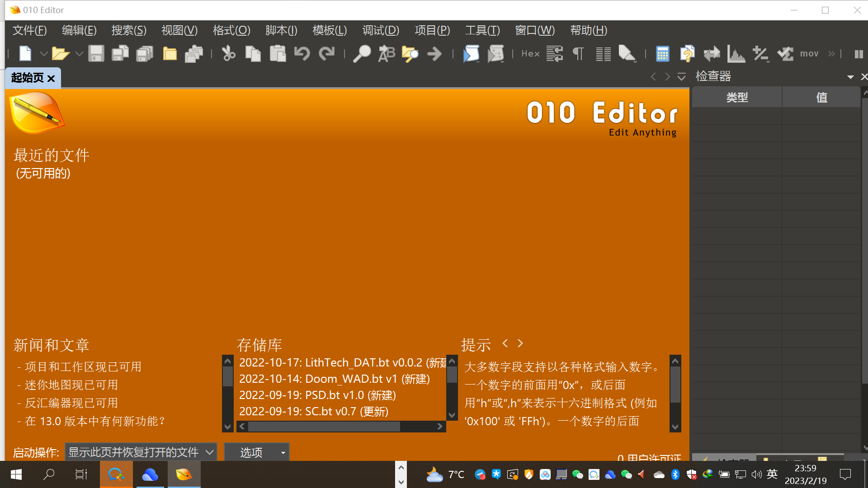Open the 反汇编器现已可用 article
Viewport: 868px width, 488px height.
(x=71, y=403)
